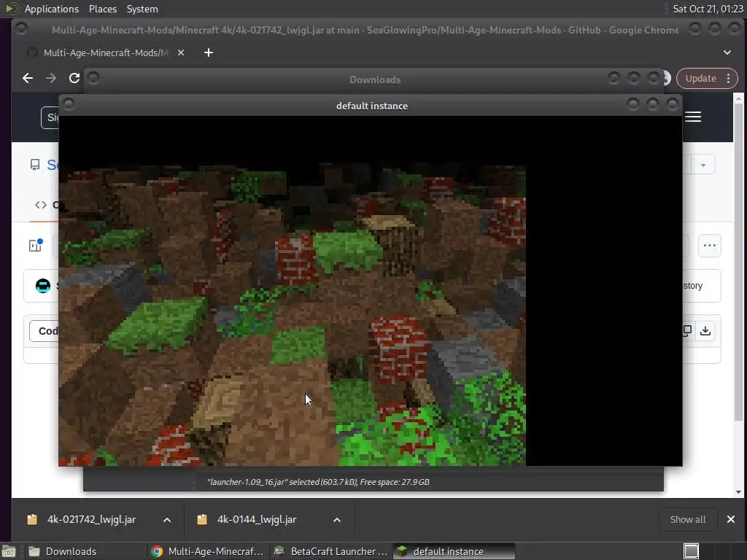Select the Code view button on GitHub
The width and height of the screenshot is (747, 560).
(44, 331)
